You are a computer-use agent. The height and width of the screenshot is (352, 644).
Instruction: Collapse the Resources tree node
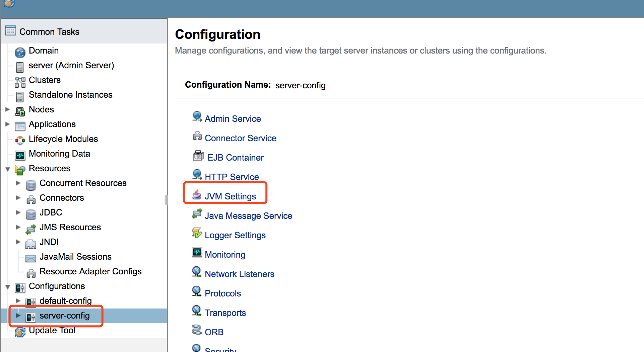click(x=8, y=169)
